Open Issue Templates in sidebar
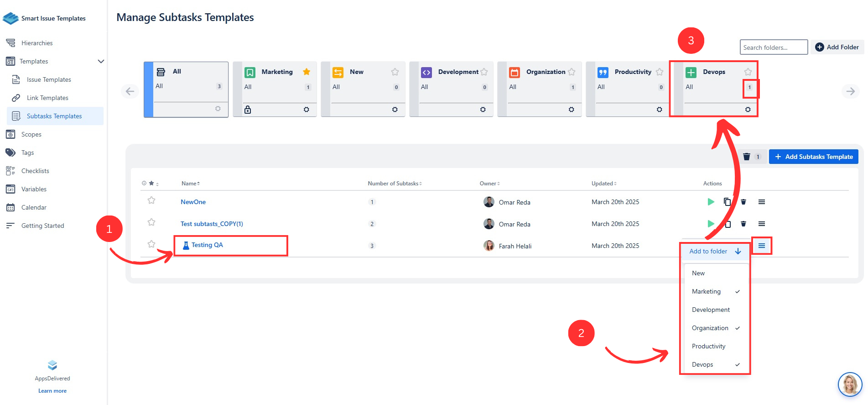Viewport: 868px width, 405px height. (x=49, y=79)
